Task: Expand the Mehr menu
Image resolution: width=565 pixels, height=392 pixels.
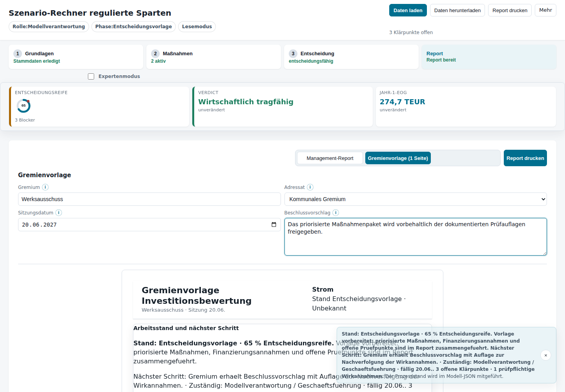Action: point(545,10)
